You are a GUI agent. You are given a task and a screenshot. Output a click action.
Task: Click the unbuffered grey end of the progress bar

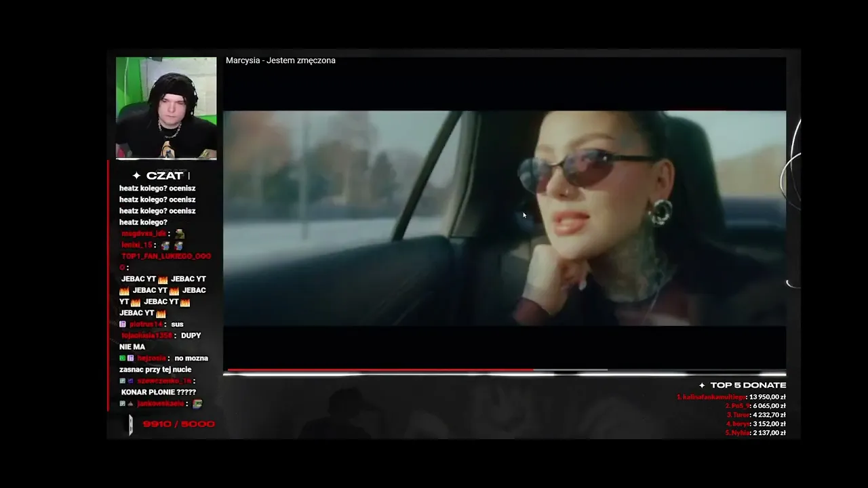click(696, 371)
